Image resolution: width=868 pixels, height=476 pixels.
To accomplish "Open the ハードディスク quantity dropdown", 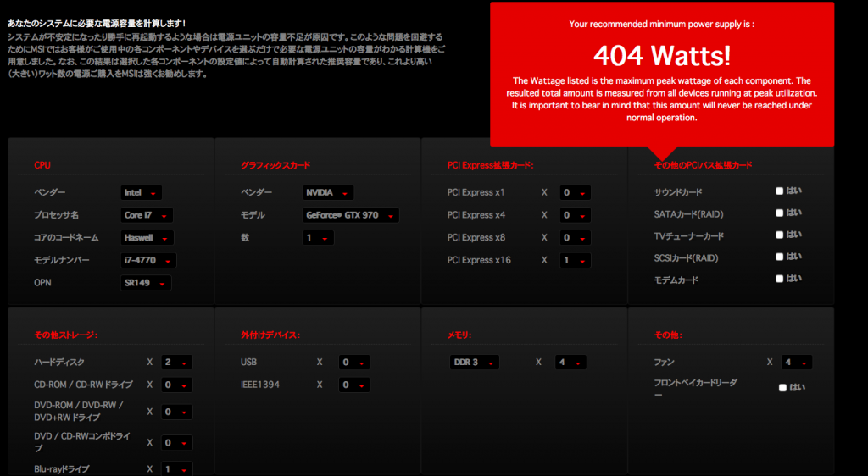I will pyautogui.click(x=176, y=363).
